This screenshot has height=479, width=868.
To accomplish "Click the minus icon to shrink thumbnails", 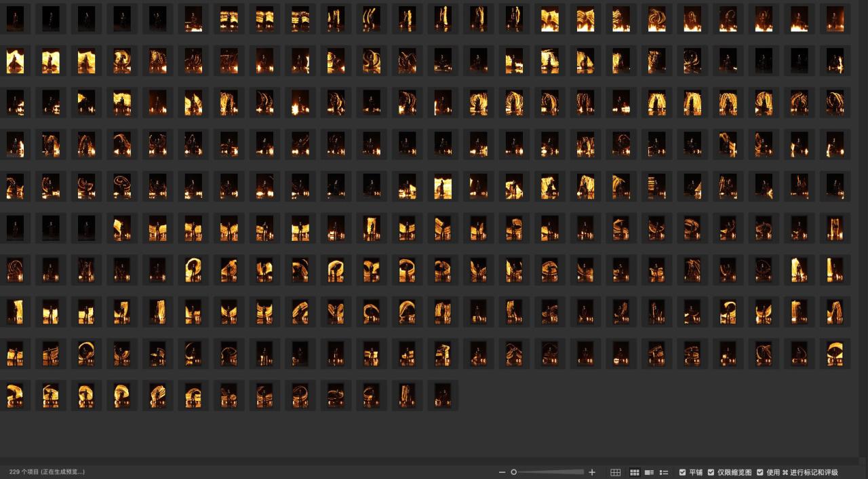I will (x=502, y=472).
